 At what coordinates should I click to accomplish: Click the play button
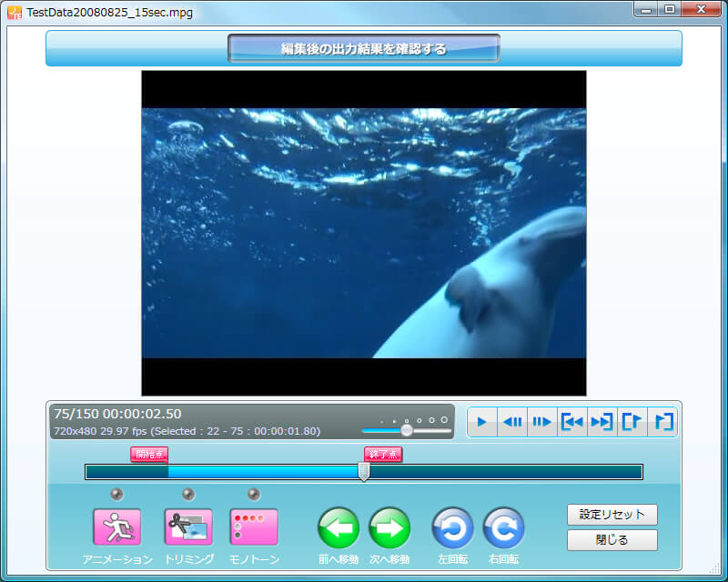482,422
